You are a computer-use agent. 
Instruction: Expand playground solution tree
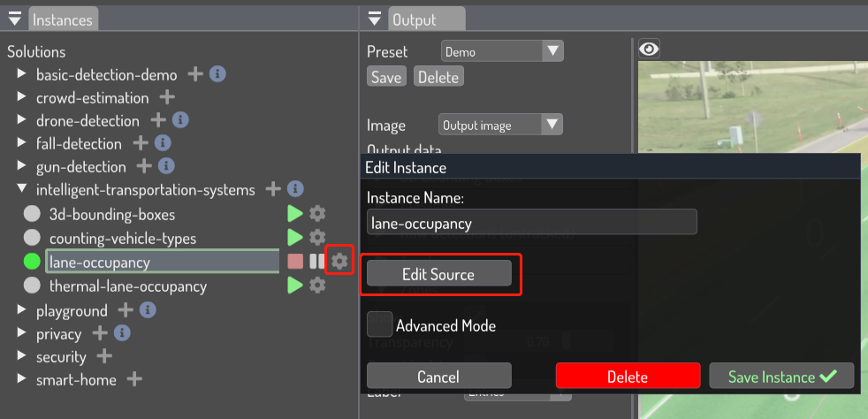click(21, 309)
